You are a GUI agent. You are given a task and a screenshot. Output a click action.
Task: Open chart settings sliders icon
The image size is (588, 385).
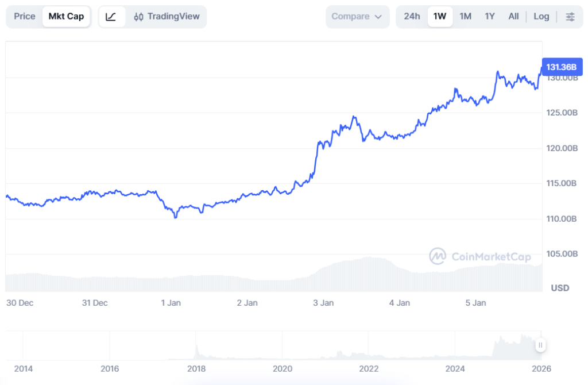pos(570,17)
